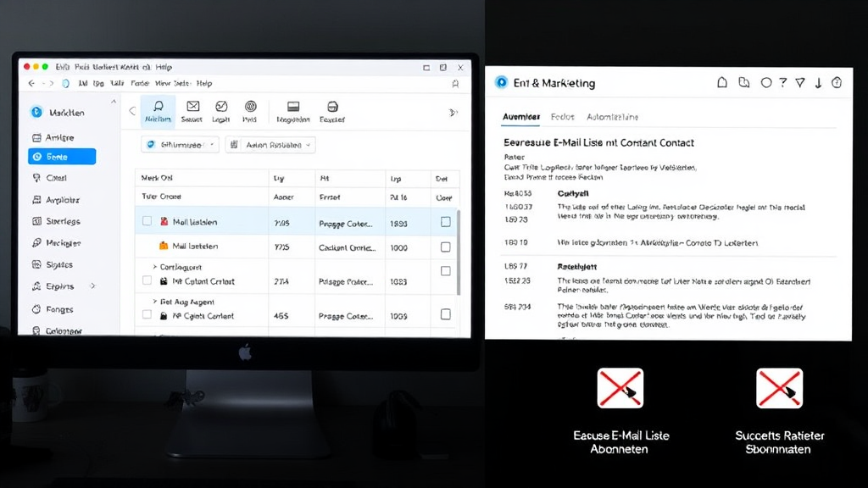Select the highlighted blue sidebar item
868x488 pixels.
61,157
